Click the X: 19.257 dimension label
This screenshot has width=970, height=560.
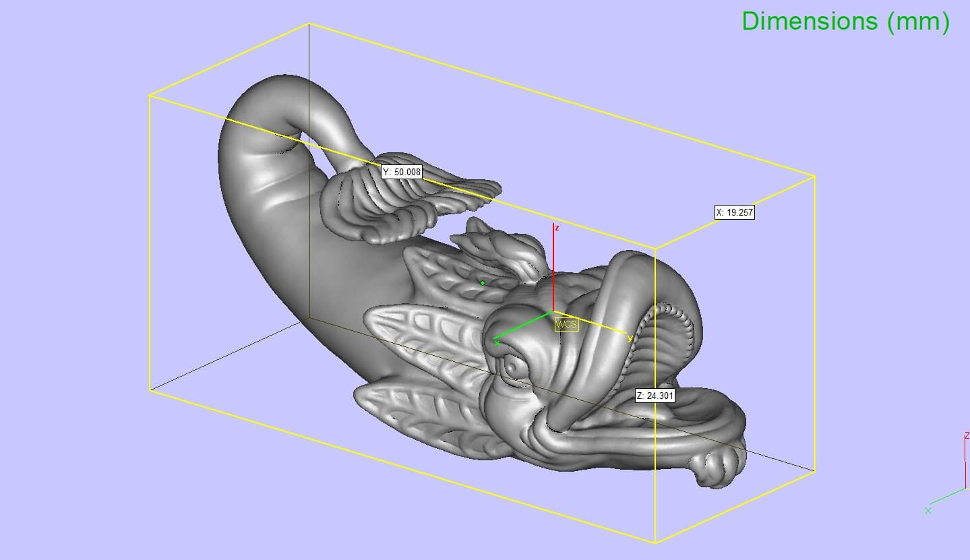point(734,212)
